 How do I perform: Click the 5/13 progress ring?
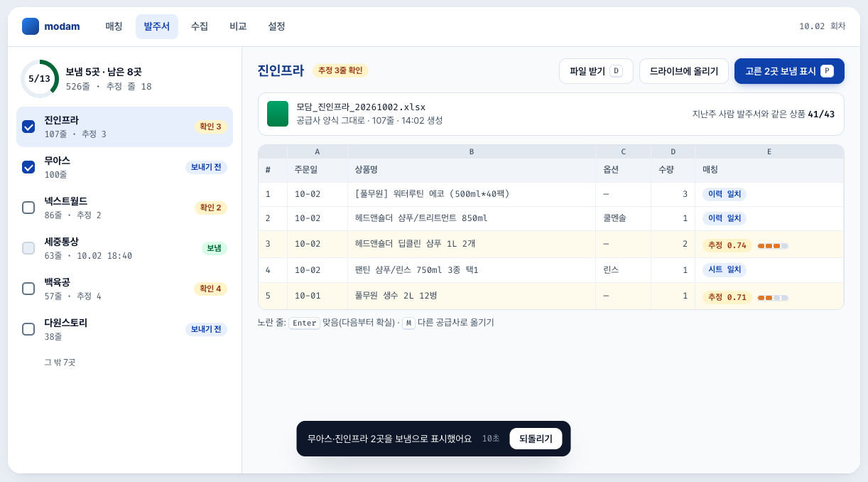40,79
